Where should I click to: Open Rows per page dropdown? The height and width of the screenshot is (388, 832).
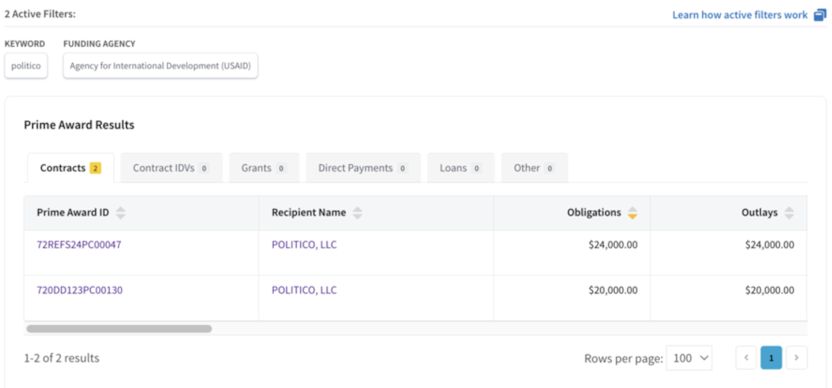tap(689, 358)
